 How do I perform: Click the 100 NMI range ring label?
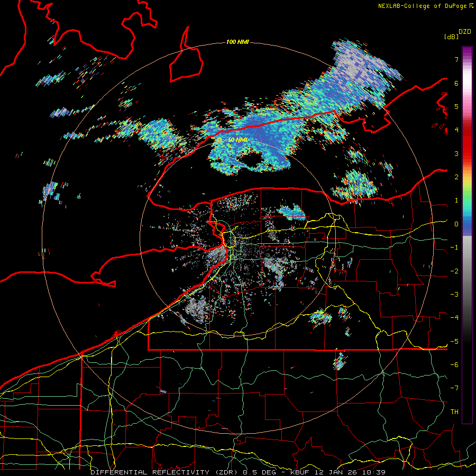(237, 42)
